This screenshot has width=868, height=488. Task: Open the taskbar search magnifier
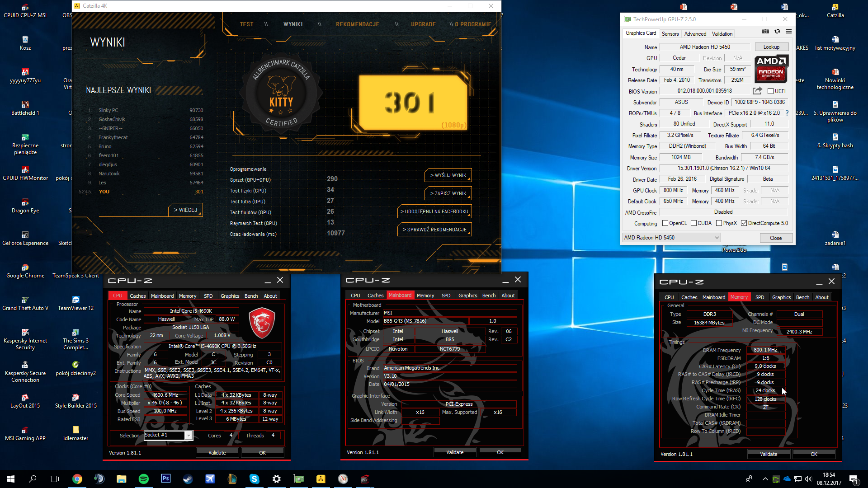[33, 479]
